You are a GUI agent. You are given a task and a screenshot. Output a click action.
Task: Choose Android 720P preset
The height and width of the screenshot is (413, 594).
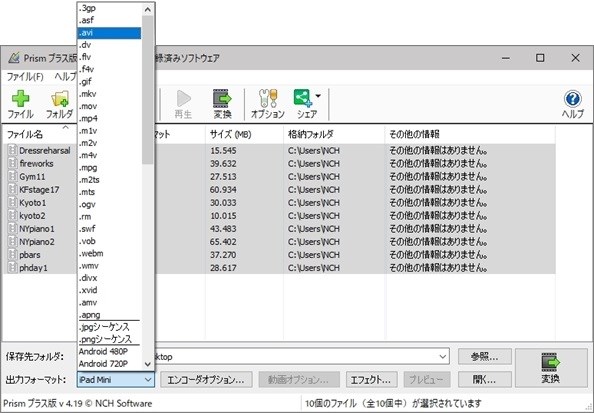[x=109, y=364]
